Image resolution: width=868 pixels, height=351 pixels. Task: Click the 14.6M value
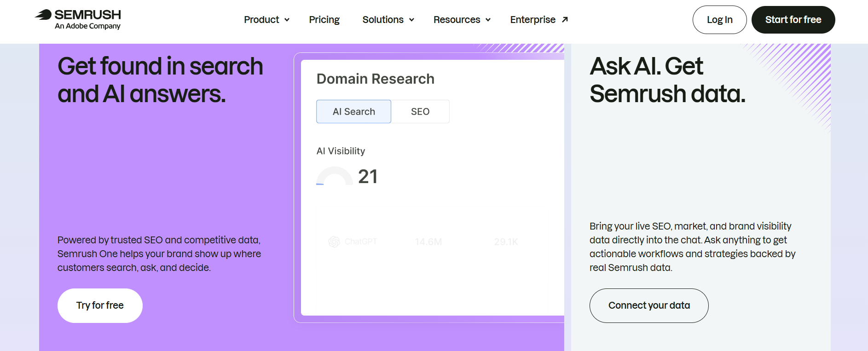[x=428, y=242]
